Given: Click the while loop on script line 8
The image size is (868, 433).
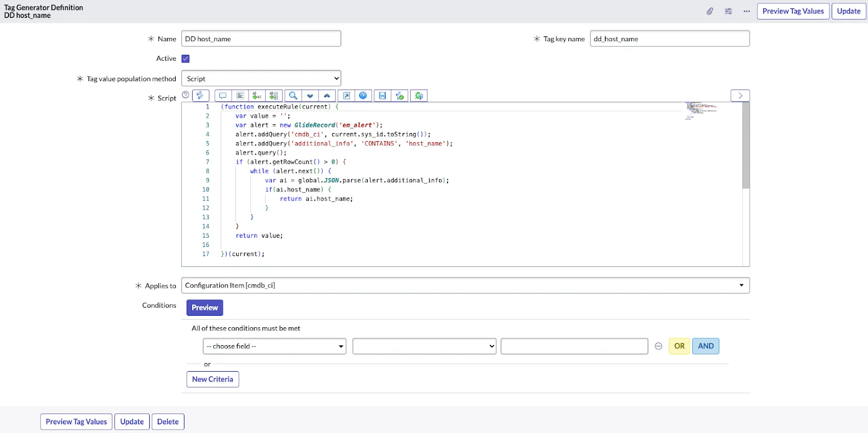Looking at the screenshot, I should click(291, 171).
